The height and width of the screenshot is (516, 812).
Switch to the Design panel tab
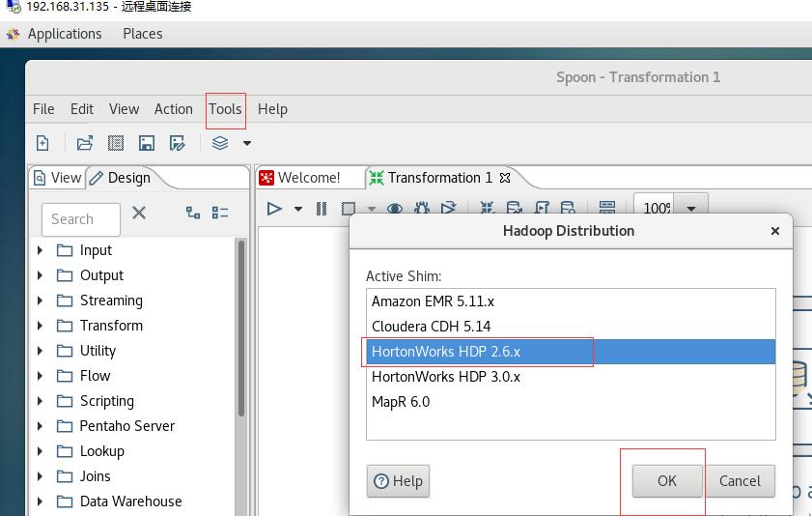[x=122, y=178]
